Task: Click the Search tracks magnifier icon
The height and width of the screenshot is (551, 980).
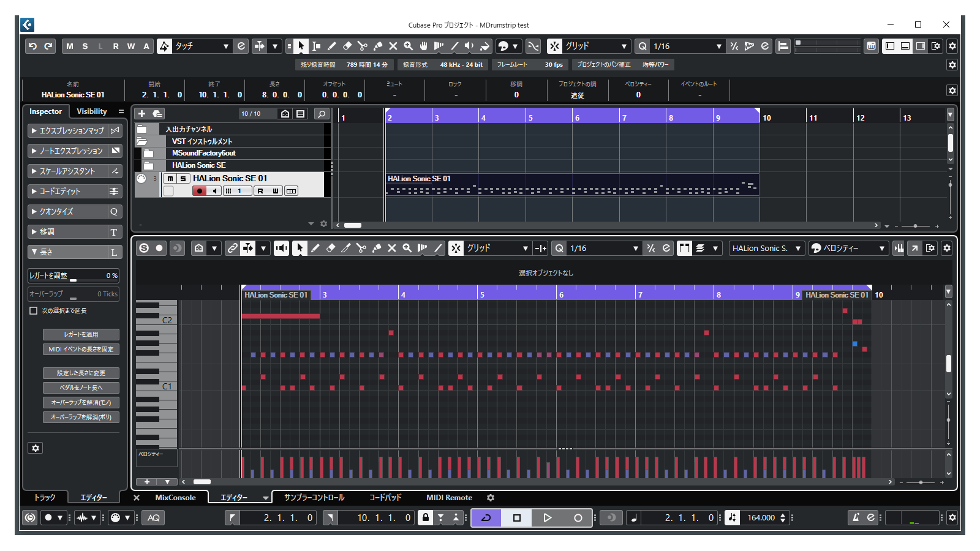Action: coord(321,114)
